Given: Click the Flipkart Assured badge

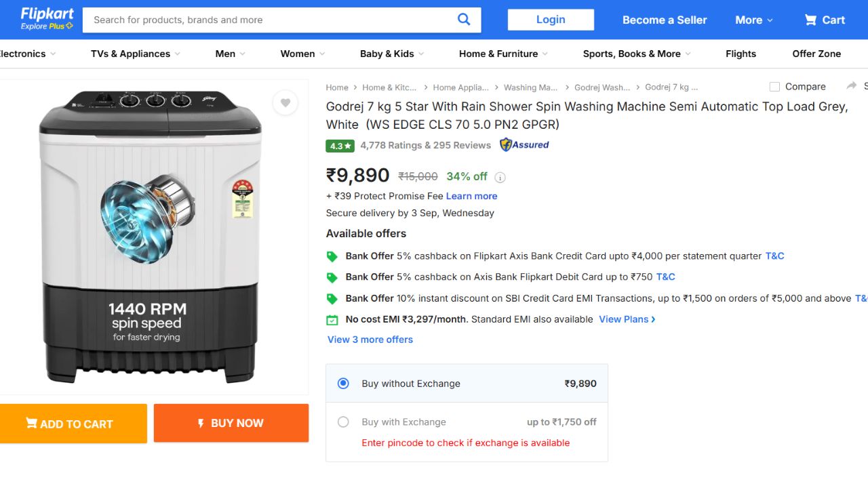Looking at the screenshot, I should [x=524, y=144].
